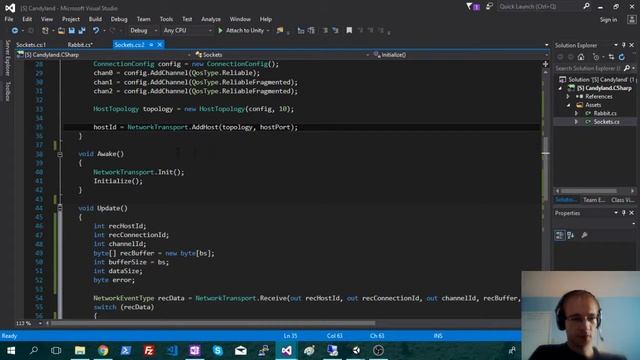
Task: Click the Undo toolbar arrow
Action: tap(96, 31)
